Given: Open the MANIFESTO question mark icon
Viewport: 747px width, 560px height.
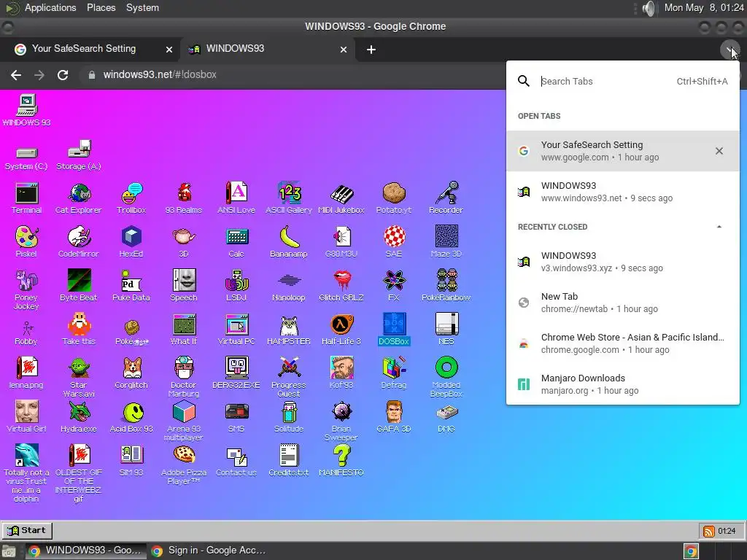Looking at the screenshot, I should [341, 461].
